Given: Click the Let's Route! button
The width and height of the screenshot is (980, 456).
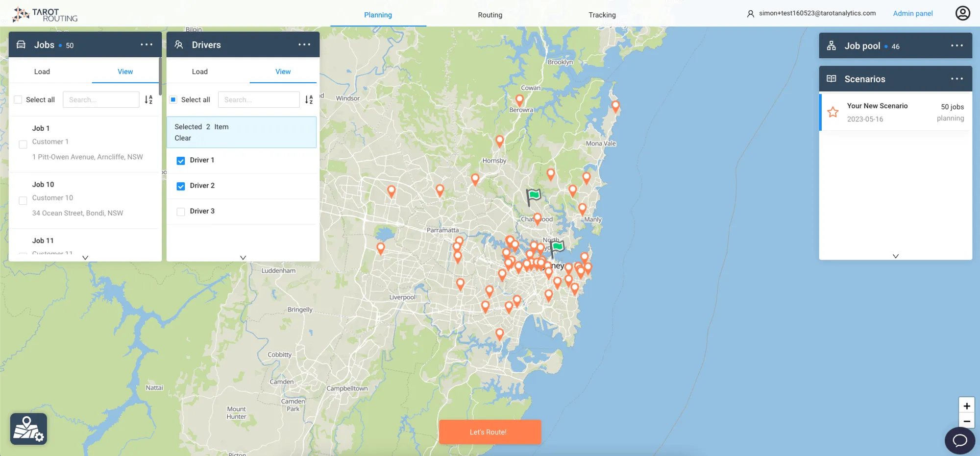Looking at the screenshot, I should (x=490, y=432).
